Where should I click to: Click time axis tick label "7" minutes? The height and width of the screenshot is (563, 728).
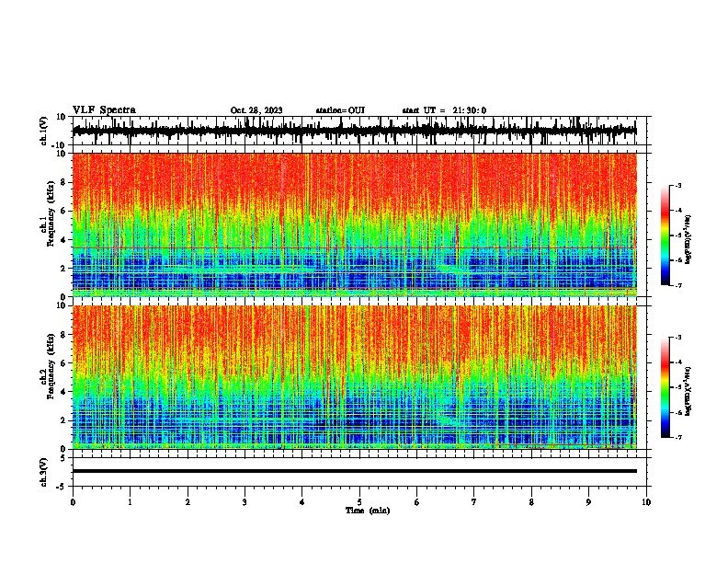474,502
